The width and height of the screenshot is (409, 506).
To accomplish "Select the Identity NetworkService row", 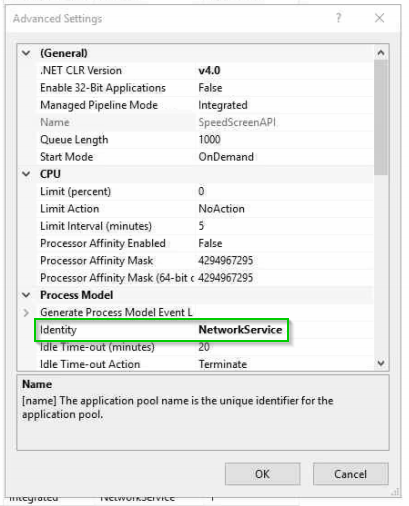I will click(x=161, y=330).
